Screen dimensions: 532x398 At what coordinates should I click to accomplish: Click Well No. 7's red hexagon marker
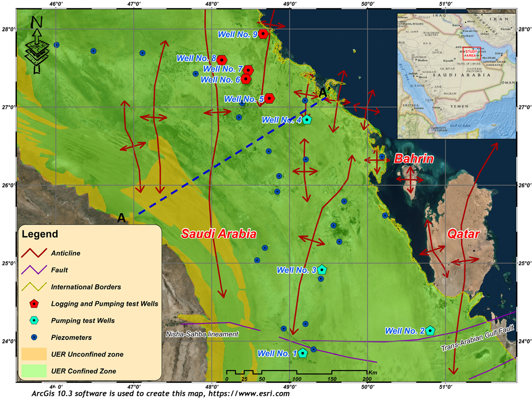click(x=248, y=70)
